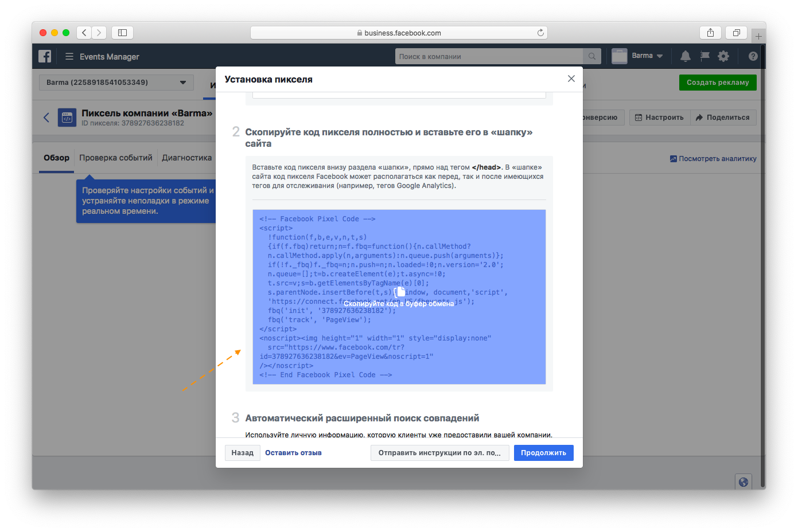Open the help question mark icon

pos(753,56)
